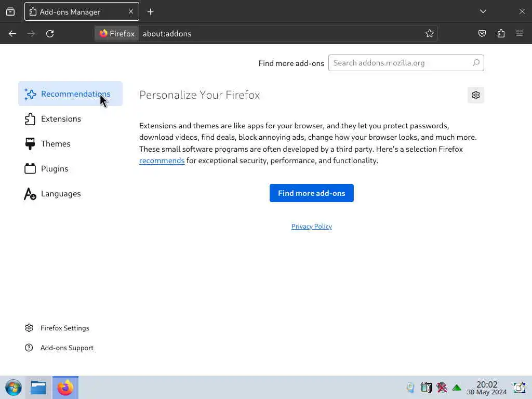
Task: Select the Add-ons Manager tab
Action: (x=82, y=11)
